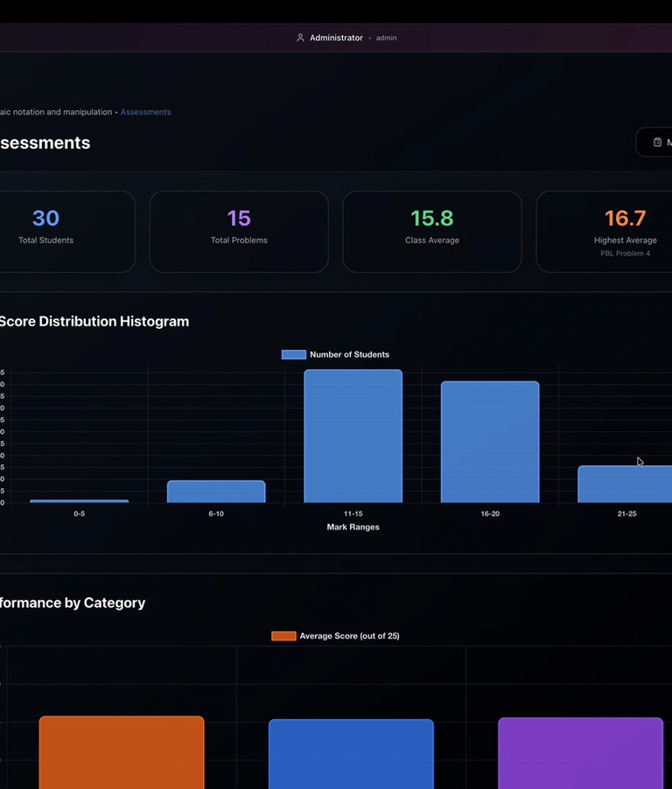Open the Assessments breadcrumb link
This screenshot has height=789, width=672.
[x=145, y=112]
